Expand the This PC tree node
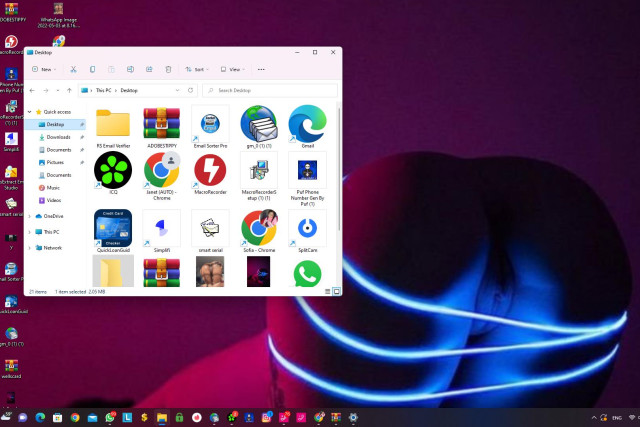Image resolution: width=640 pixels, height=427 pixels. [x=30, y=232]
